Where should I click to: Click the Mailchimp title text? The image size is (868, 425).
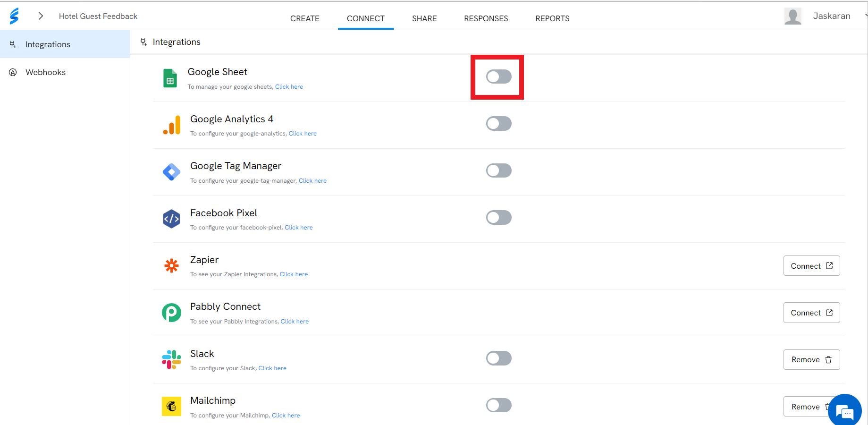click(213, 400)
